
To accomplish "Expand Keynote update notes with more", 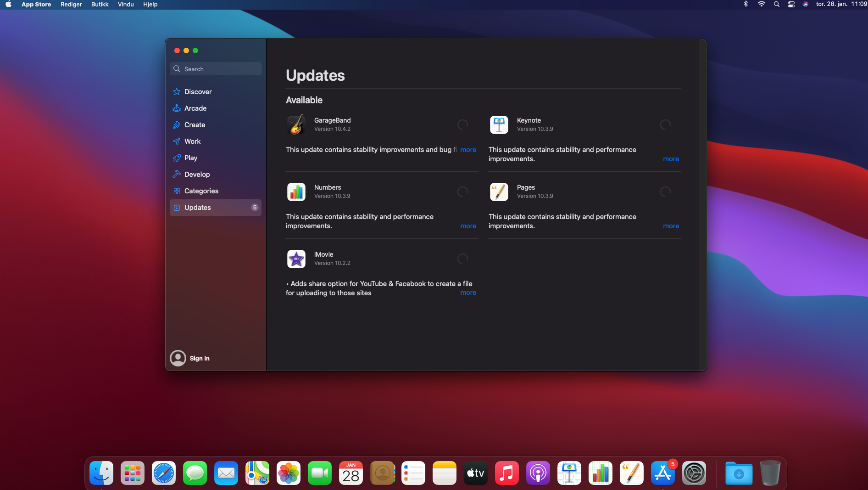I will tap(671, 159).
